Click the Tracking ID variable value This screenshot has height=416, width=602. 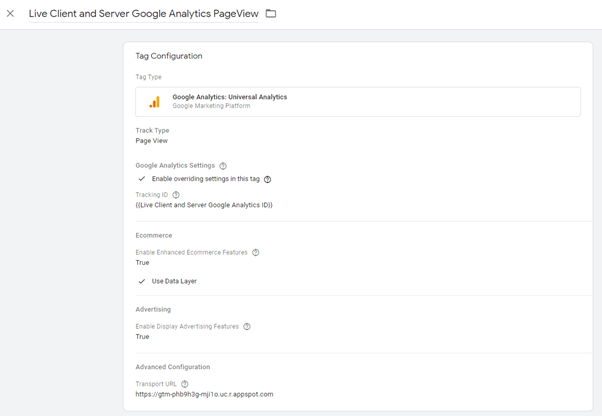(x=204, y=205)
